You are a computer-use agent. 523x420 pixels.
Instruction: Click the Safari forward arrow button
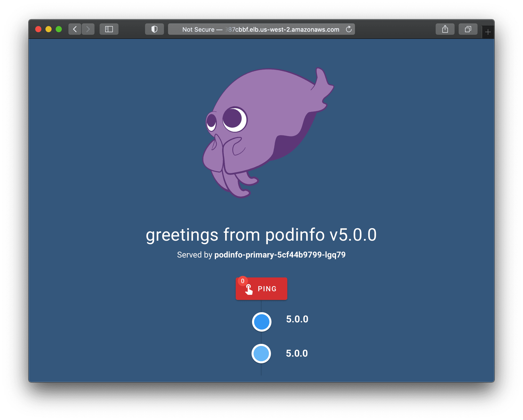[x=88, y=29]
